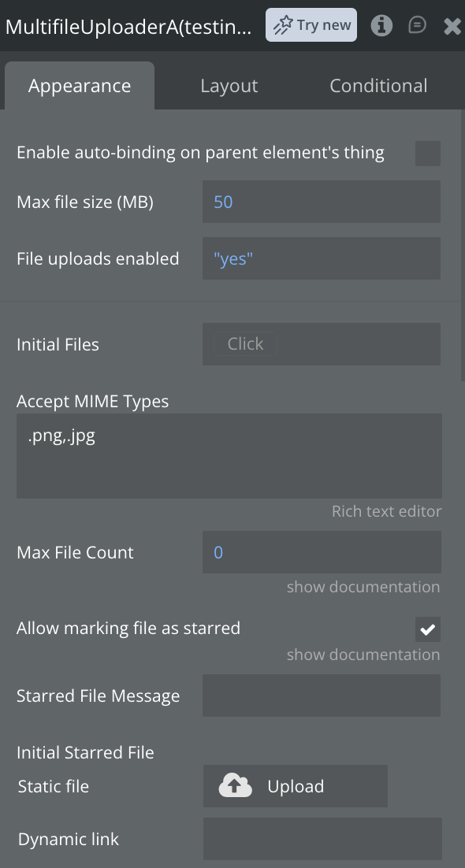Close the property editor panel

tap(453, 25)
